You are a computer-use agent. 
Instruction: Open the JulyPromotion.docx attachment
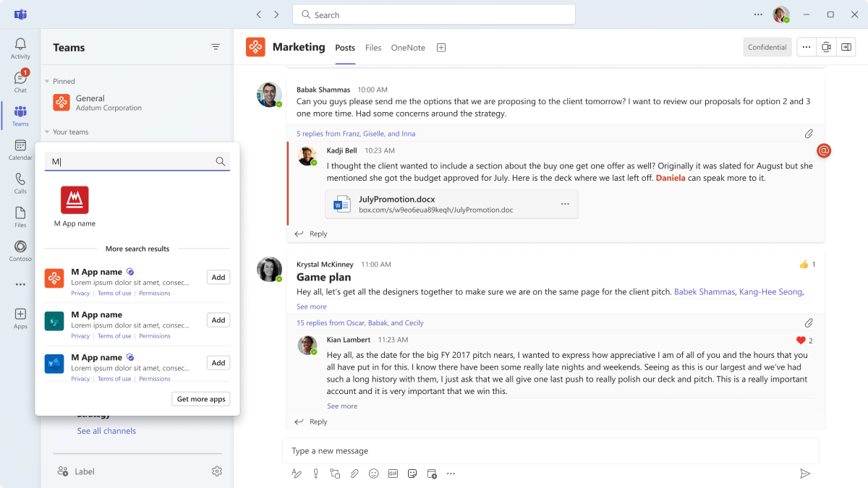click(452, 204)
